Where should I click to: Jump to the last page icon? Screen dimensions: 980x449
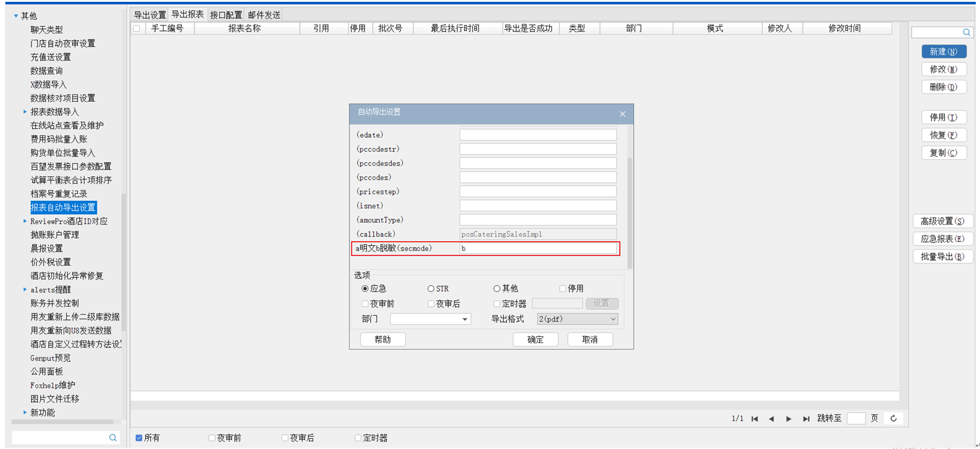tap(806, 419)
